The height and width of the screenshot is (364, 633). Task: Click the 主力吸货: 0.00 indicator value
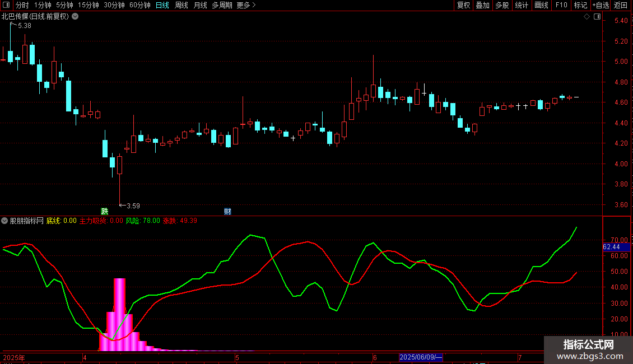coord(101,221)
